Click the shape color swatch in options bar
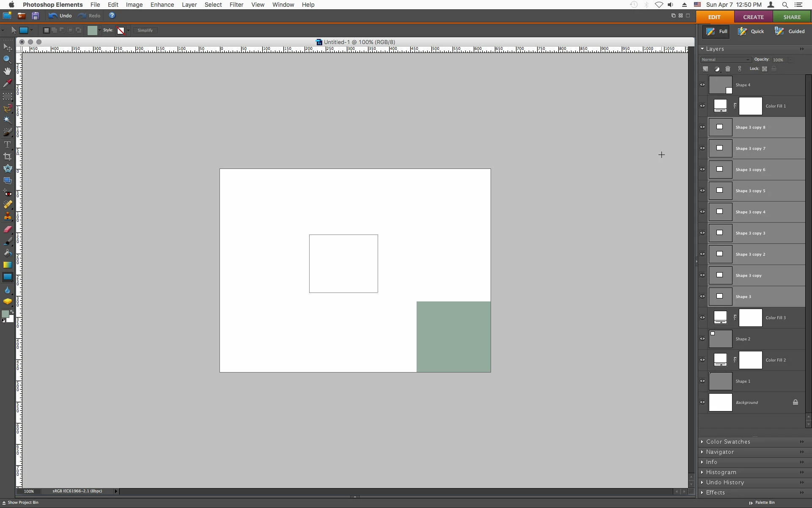812x508 pixels. point(92,30)
